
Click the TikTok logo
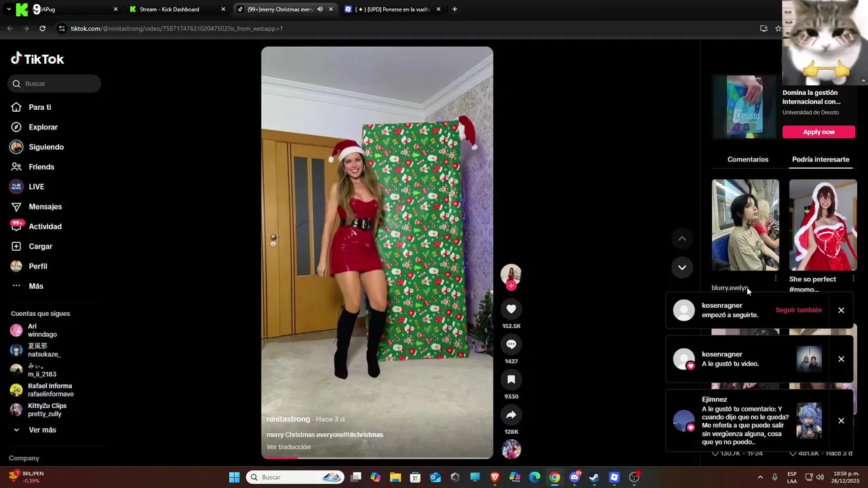pos(37,59)
